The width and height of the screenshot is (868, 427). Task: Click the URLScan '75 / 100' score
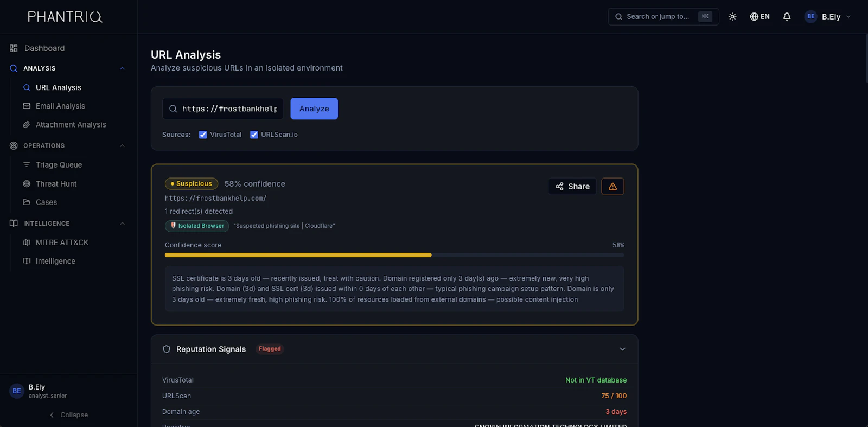pyautogui.click(x=614, y=396)
